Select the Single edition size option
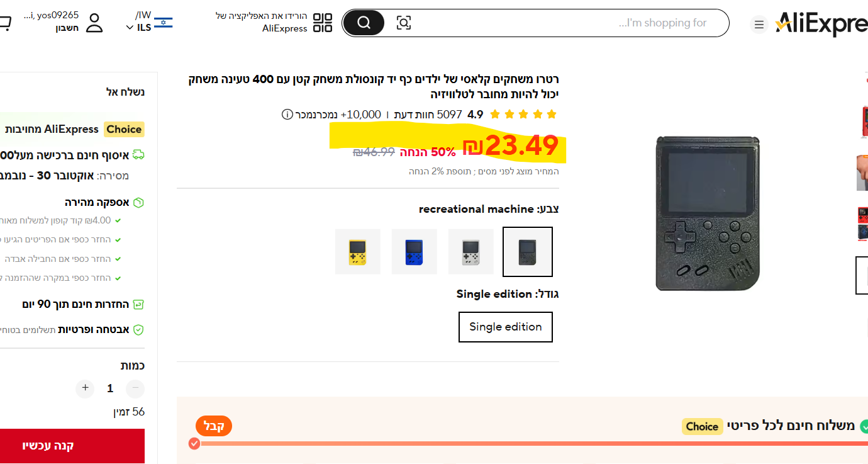 (505, 327)
